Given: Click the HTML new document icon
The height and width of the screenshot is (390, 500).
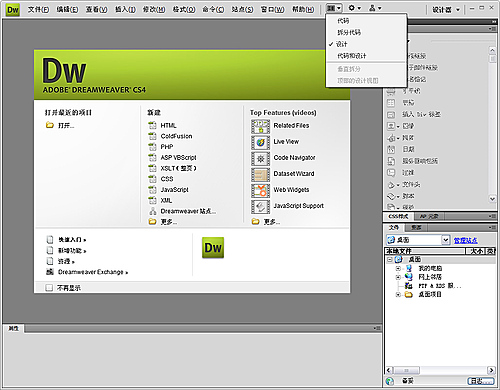Looking at the screenshot, I should point(152,125).
